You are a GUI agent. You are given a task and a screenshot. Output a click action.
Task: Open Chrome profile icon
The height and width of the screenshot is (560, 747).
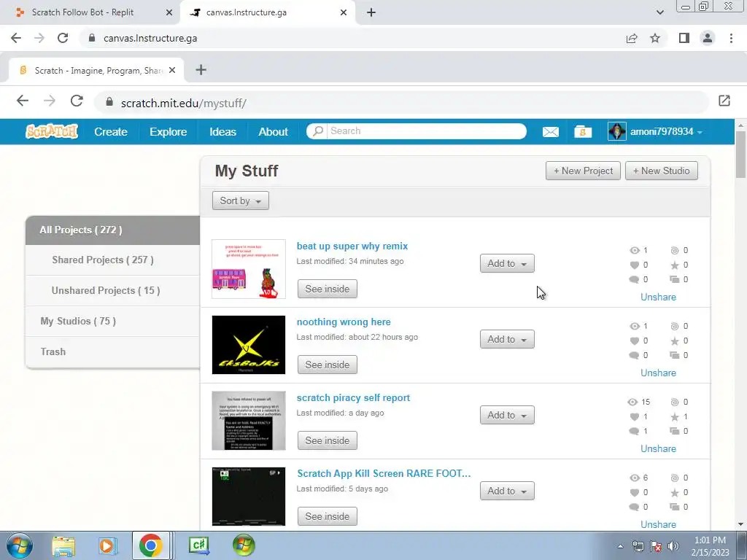pos(708,38)
